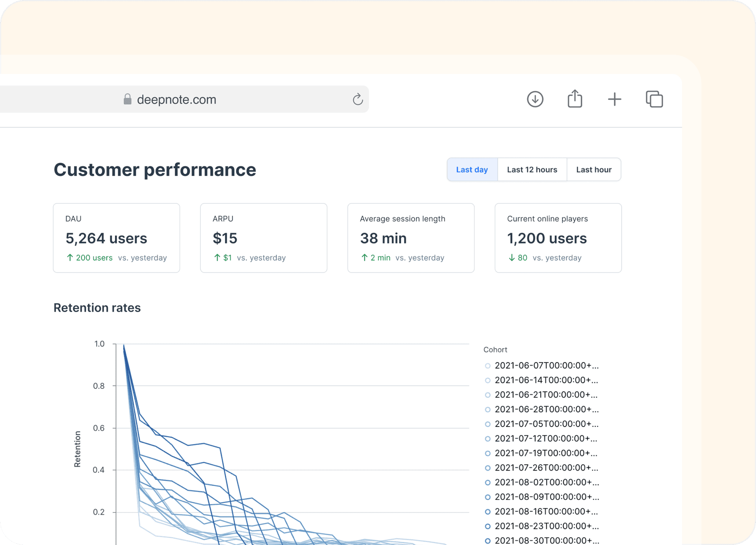The width and height of the screenshot is (756, 545).
Task: Toggle the 2021-06-07 cohort legend marker
Action: click(x=487, y=366)
